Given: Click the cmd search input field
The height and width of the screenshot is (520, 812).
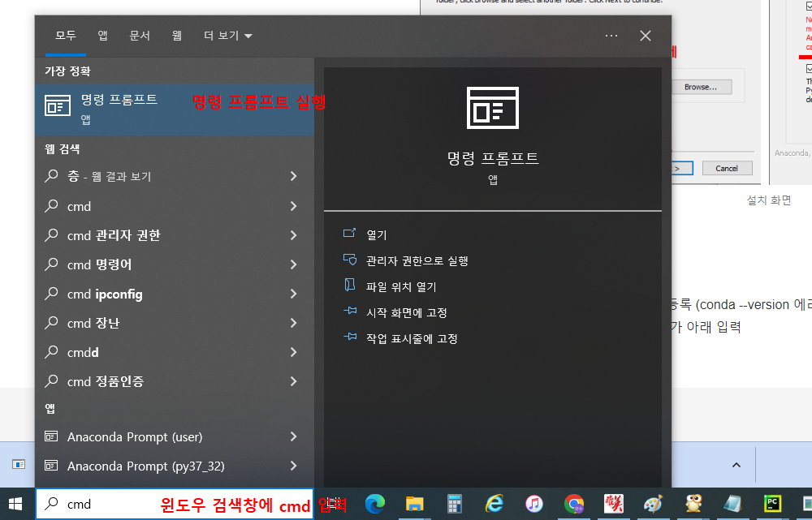Looking at the screenshot, I should pos(175,504).
